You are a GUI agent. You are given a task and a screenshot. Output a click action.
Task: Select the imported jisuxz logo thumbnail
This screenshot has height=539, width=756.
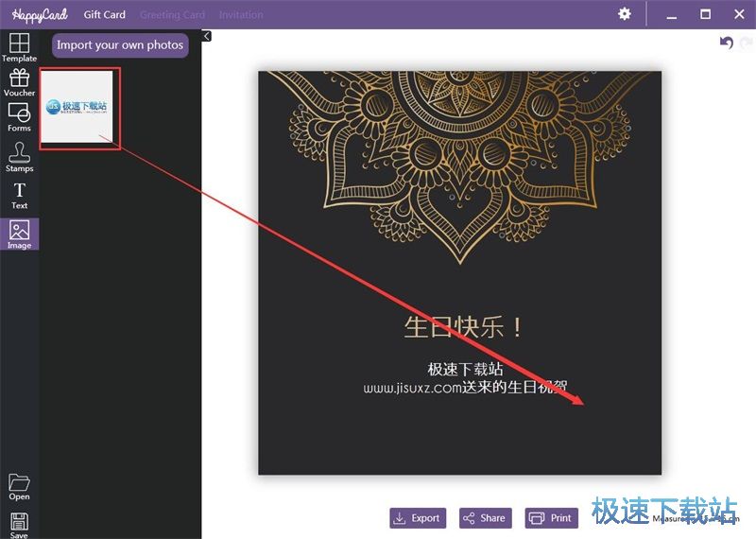pyautogui.click(x=77, y=107)
